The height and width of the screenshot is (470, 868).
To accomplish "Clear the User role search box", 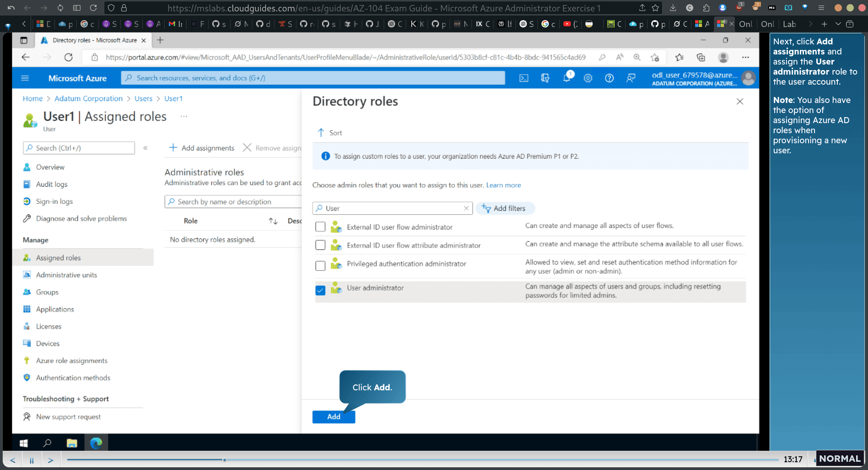I will [466, 208].
